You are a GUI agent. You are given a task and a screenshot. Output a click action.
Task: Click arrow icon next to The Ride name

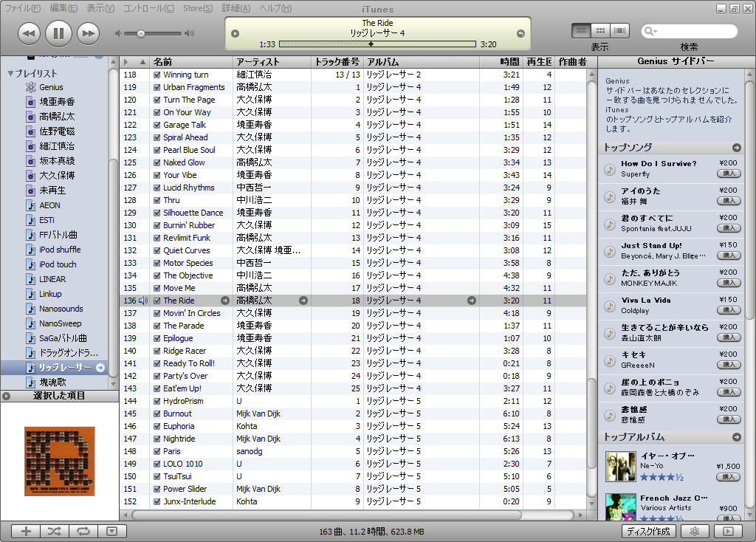pos(225,301)
